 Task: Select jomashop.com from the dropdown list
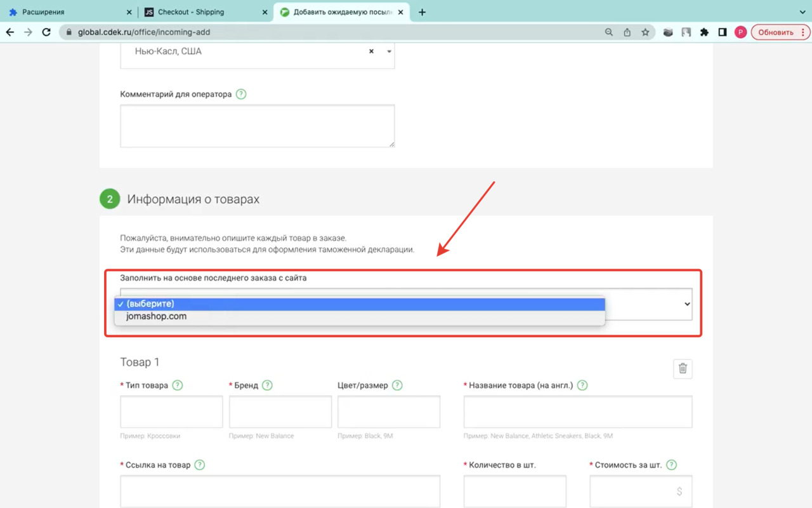coord(360,316)
